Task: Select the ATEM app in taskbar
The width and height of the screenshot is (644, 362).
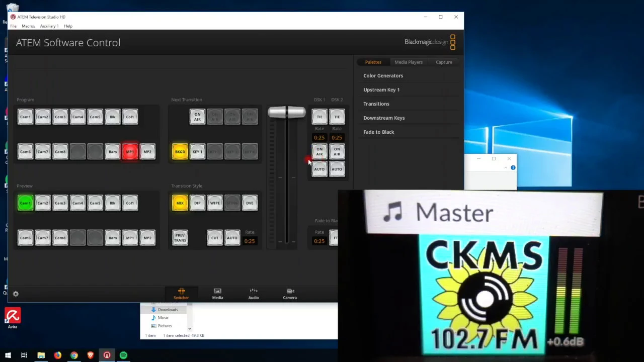Action: click(107, 355)
